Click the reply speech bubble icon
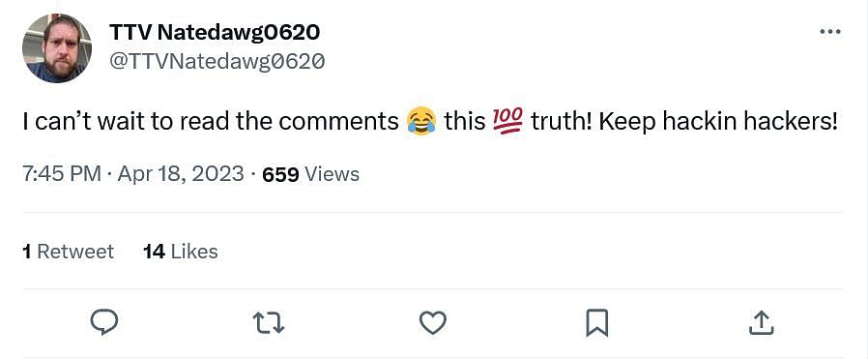868x359 pixels. (x=103, y=322)
